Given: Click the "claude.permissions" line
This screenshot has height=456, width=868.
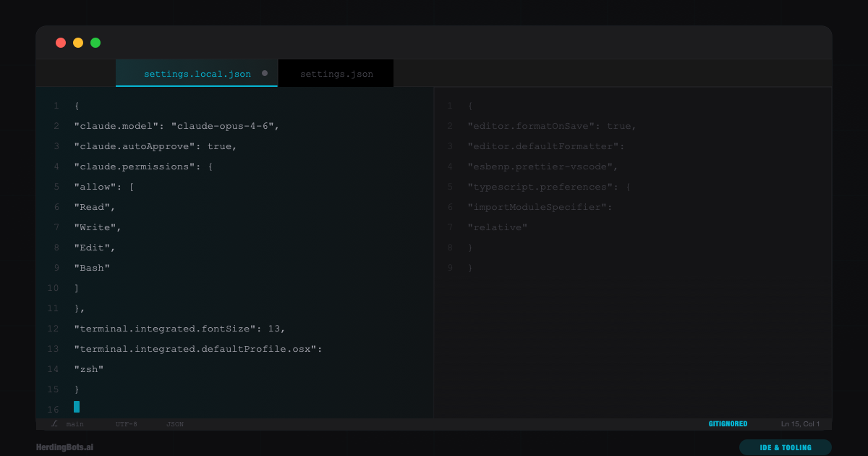Looking at the screenshot, I should click(143, 166).
